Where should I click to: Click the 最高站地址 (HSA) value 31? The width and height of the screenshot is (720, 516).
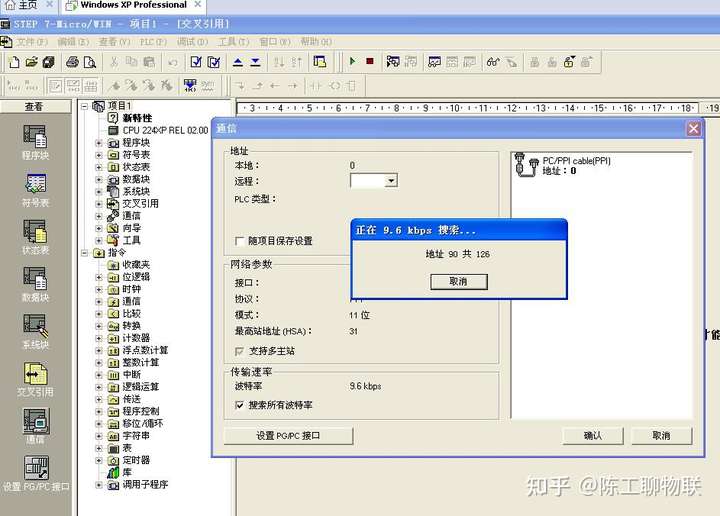point(353,331)
